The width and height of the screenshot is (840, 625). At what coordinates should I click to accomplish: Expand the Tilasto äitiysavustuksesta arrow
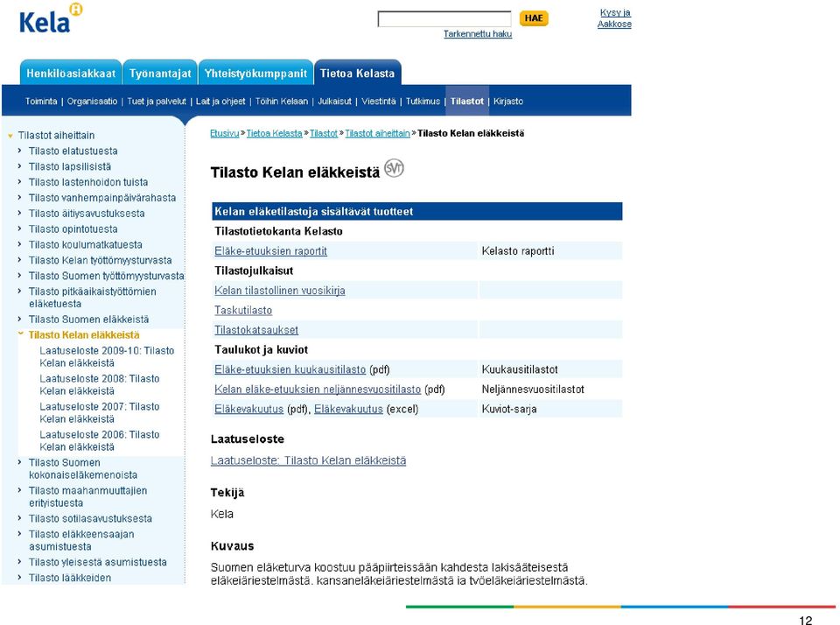(20, 213)
